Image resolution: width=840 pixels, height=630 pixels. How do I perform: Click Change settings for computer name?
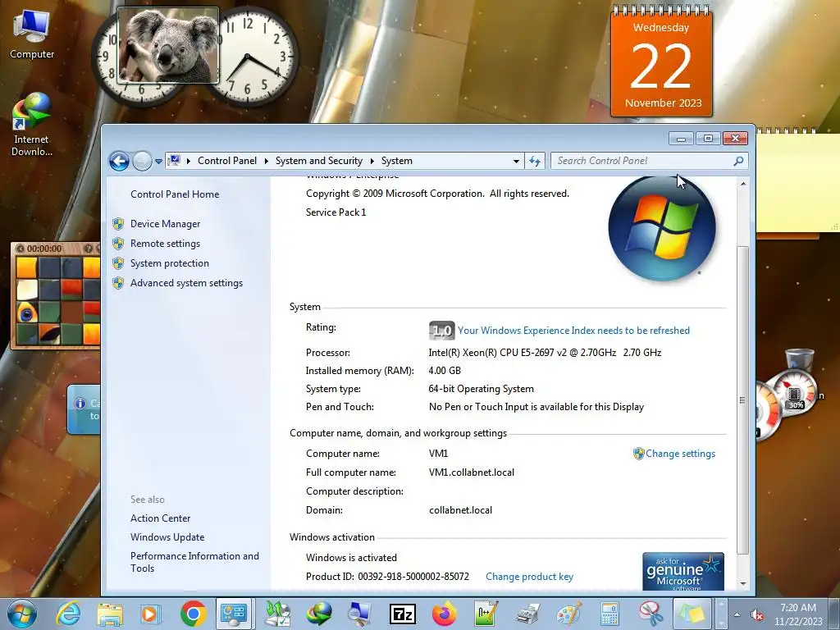680,454
